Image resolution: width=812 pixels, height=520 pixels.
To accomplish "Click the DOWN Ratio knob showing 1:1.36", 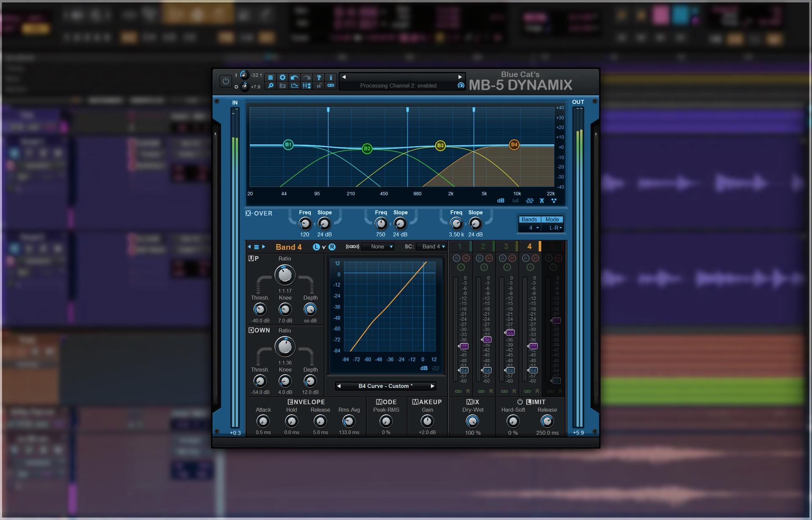I will point(285,347).
